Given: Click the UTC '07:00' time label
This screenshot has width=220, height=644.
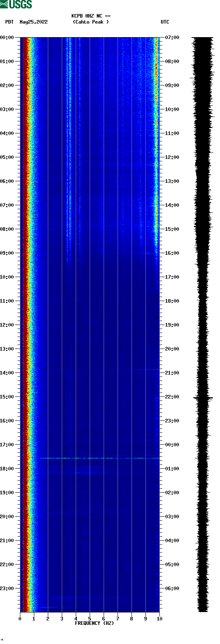Looking at the screenshot, I should tap(172, 38).
